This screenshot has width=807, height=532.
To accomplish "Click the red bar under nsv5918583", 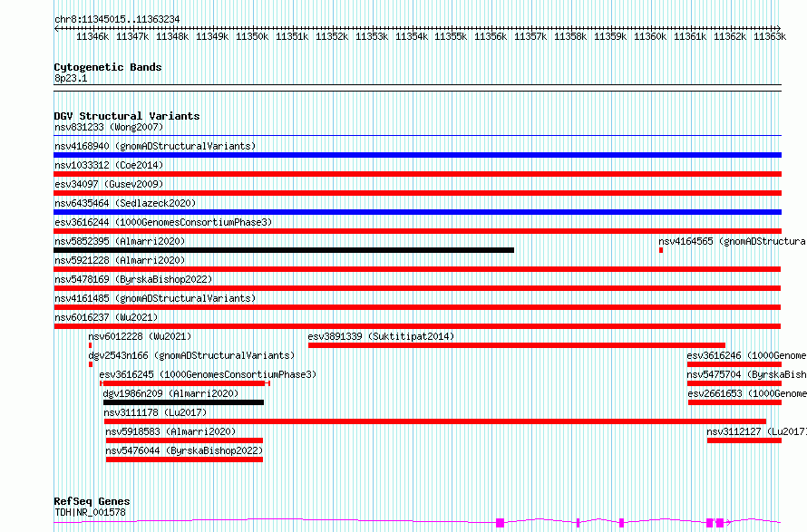I will pyautogui.click(x=184, y=440).
